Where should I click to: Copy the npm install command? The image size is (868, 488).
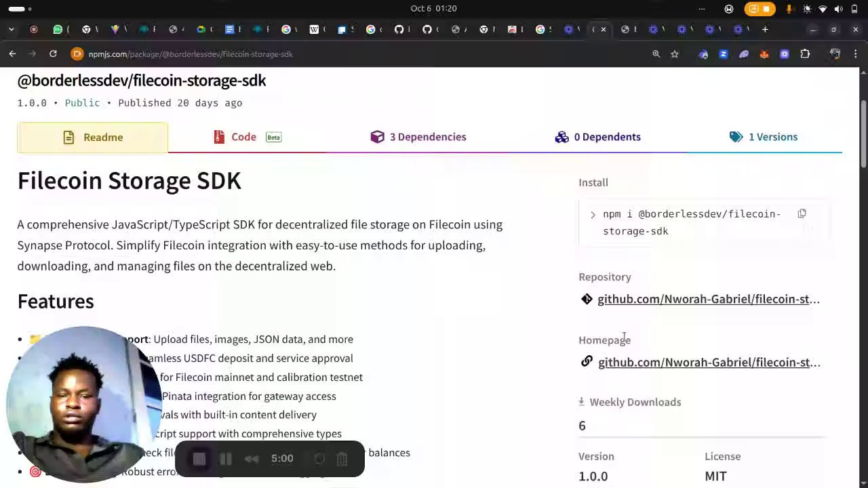pos(802,214)
